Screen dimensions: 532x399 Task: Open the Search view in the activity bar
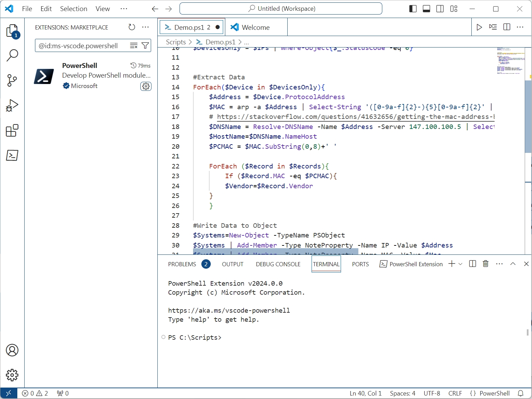[x=12, y=55]
